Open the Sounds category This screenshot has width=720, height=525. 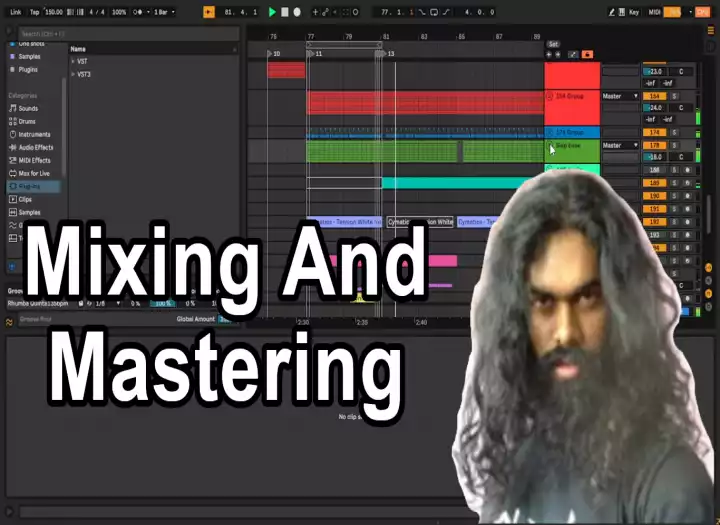[28, 108]
